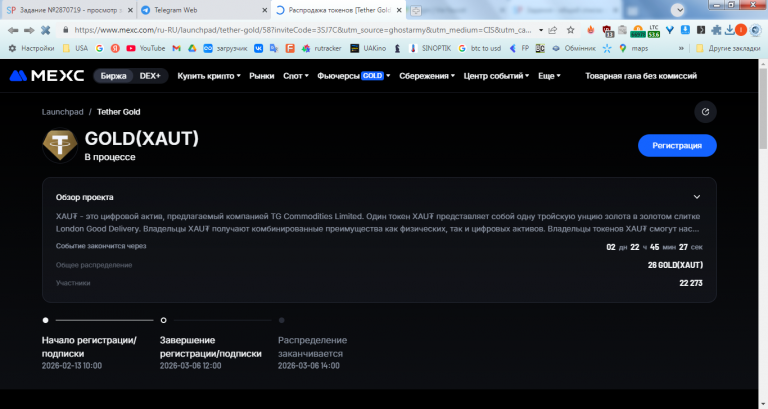Expand the Центр событий dropdown
Viewport: 768px width, 409px height.
pos(496,76)
